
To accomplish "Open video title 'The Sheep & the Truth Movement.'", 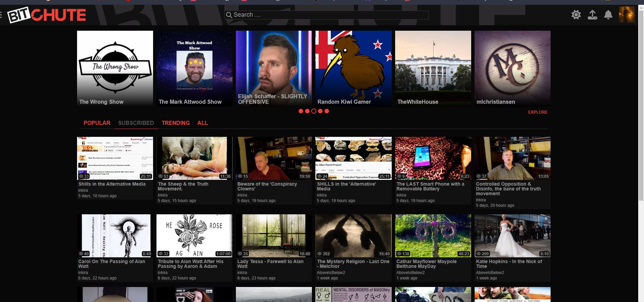I will (183, 186).
